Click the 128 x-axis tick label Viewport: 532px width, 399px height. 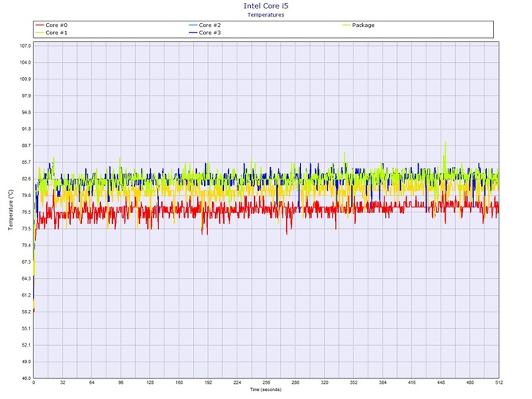click(x=150, y=382)
